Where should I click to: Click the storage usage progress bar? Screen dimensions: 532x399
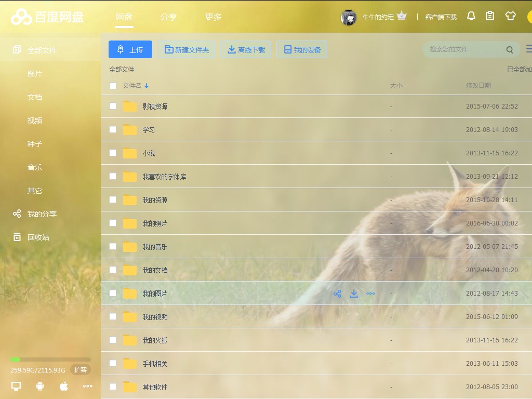pos(49,359)
